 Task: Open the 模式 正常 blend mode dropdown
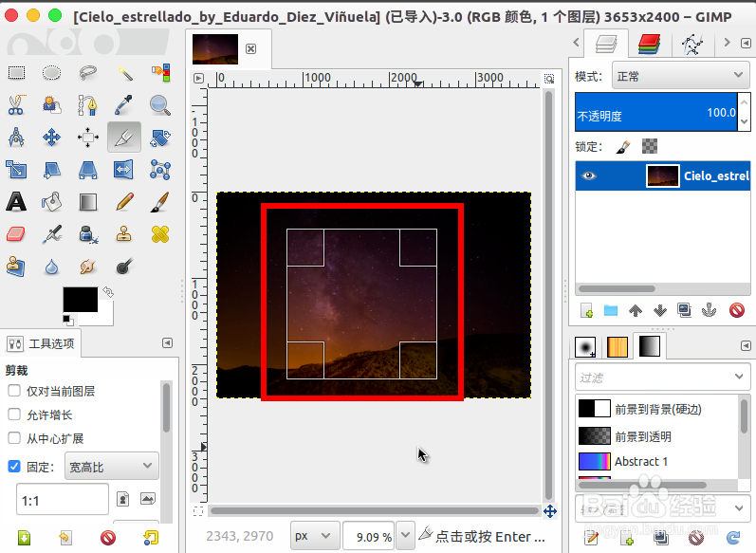click(x=681, y=75)
